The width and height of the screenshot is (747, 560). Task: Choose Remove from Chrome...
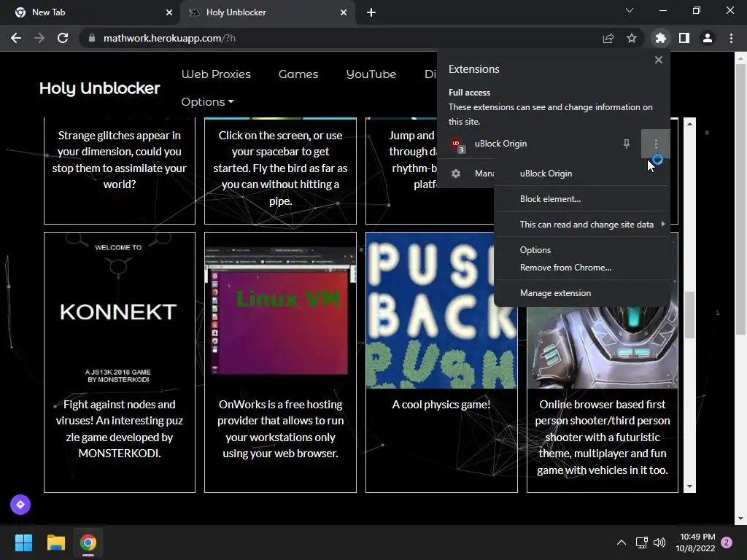point(581,268)
